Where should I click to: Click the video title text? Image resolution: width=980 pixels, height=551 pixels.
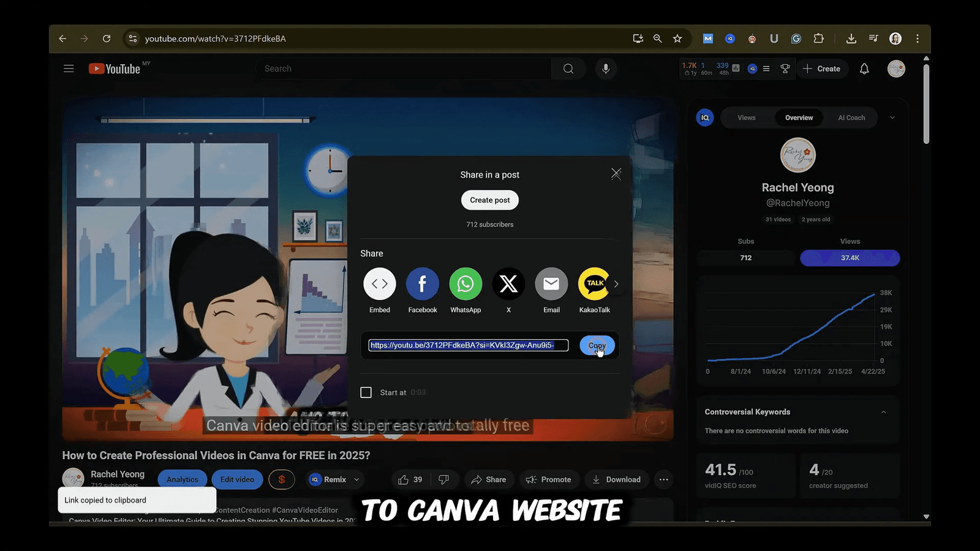click(216, 455)
